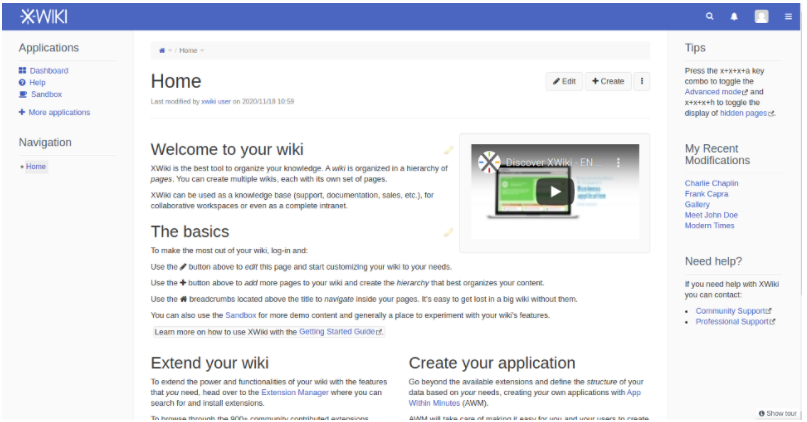Click the pencil icon beside 'Welcome to your wiki'
The height and width of the screenshot is (422, 807).
click(x=448, y=151)
